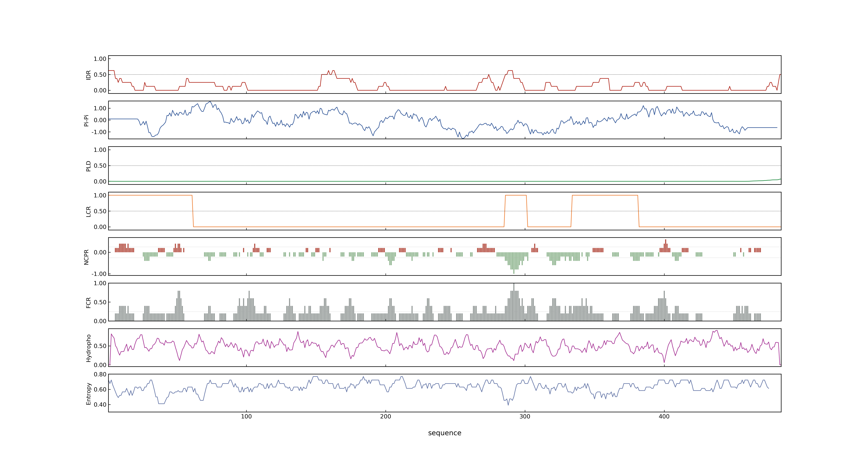Click the bottom x-axis tick label 400
The width and height of the screenshot is (868, 463).
pyautogui.click(x=664, y=416)
